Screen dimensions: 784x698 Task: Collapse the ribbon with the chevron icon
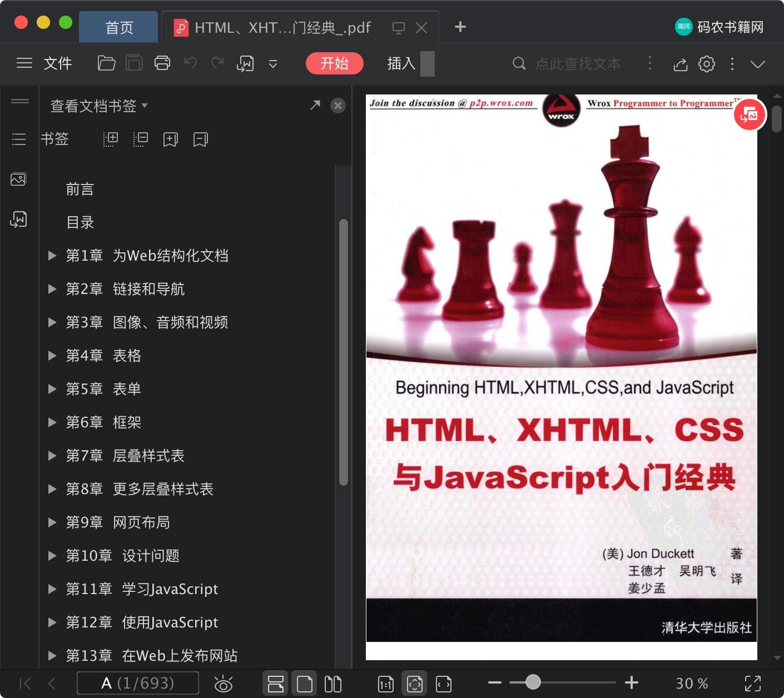point(758,64)
